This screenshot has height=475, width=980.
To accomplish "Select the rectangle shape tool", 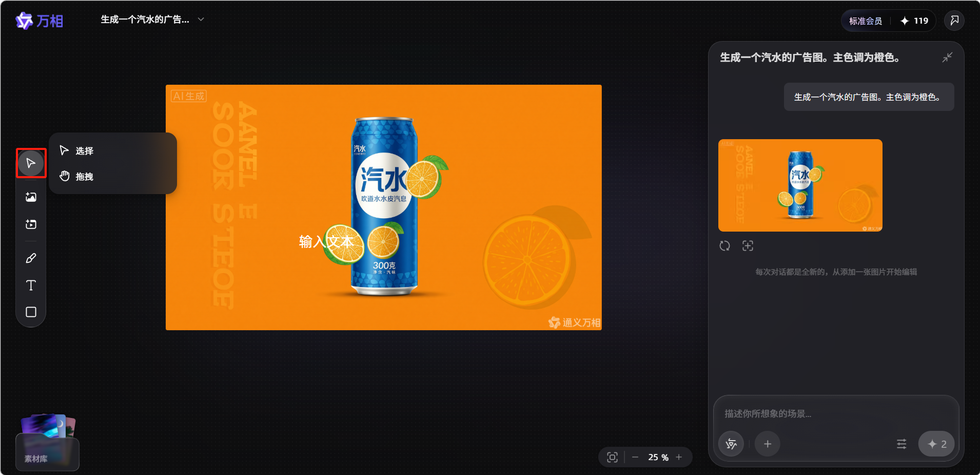I will [x=31, y=312].
